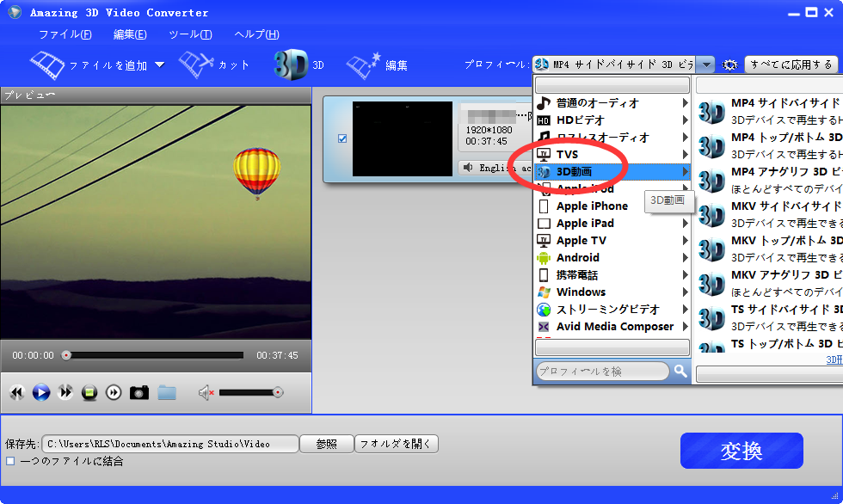Mute audio via the speaker icon
The image size is (843, 504).
pos(206,392)
